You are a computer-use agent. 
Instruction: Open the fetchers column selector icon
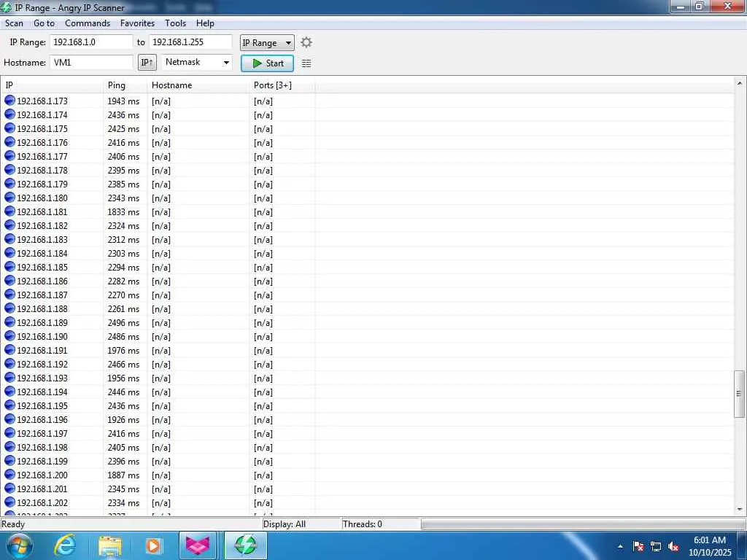click(306, 63)
